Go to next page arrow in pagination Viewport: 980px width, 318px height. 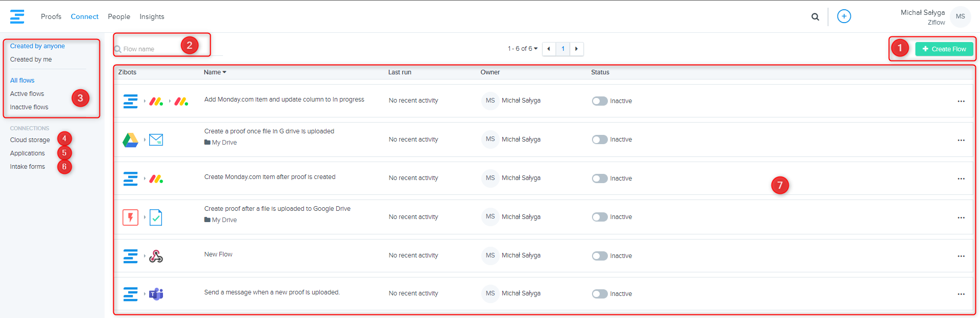576,49
